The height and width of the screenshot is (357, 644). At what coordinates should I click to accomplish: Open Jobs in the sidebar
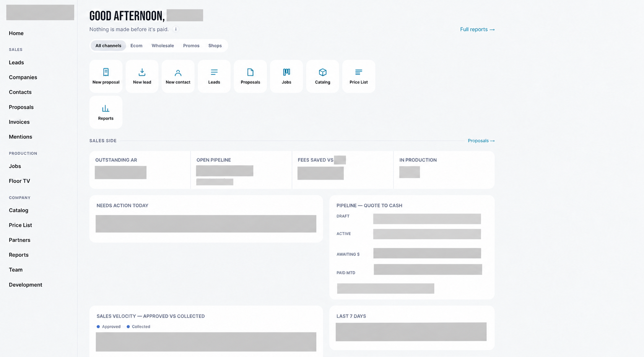click(x=15, y=166)
